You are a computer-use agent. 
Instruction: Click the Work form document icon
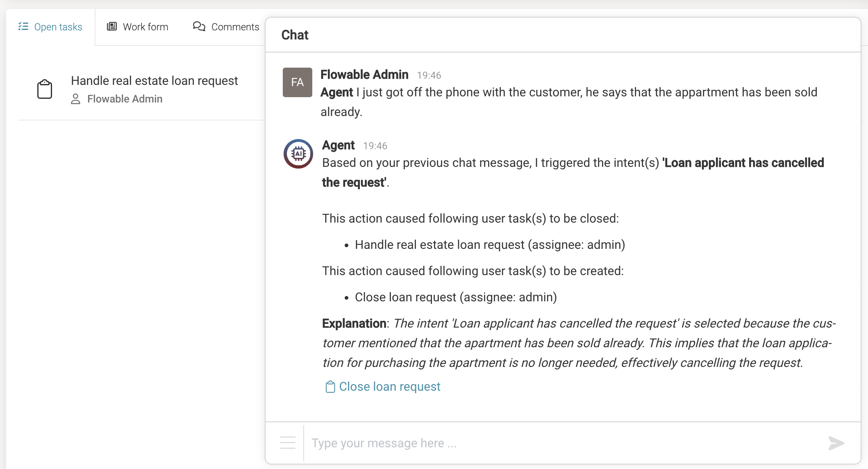tap(112, 26)
